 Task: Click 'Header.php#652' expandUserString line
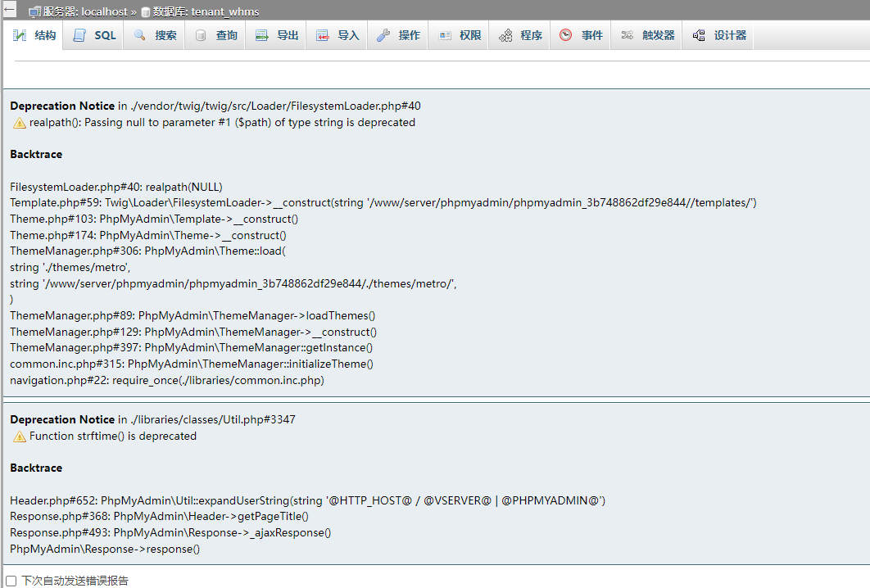pyautogui.click(x=307, y=500)
